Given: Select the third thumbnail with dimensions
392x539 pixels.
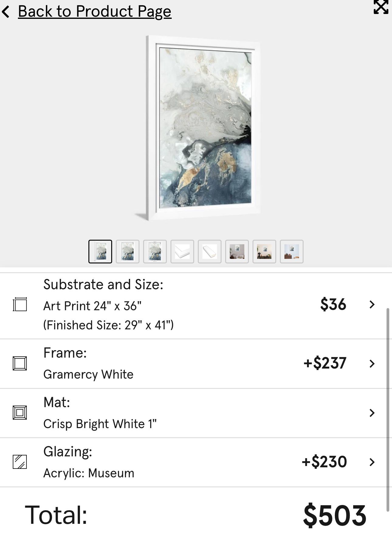Looking at the screenshot, I should pos(155,252).
